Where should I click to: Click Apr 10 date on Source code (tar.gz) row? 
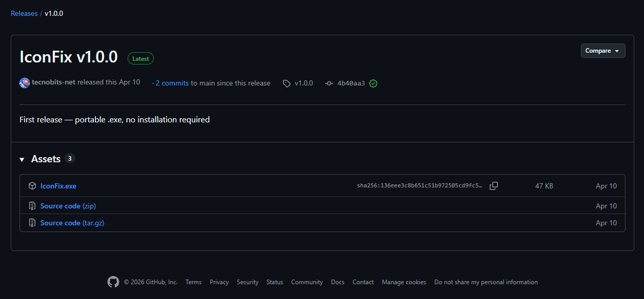pos(606,223)
